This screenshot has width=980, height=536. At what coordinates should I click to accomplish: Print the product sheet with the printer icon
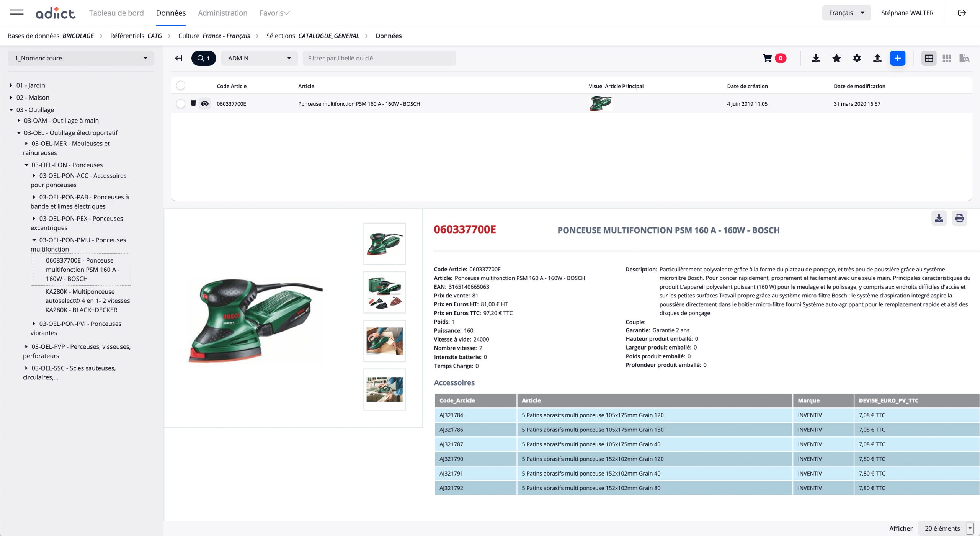tap(959, 218)
